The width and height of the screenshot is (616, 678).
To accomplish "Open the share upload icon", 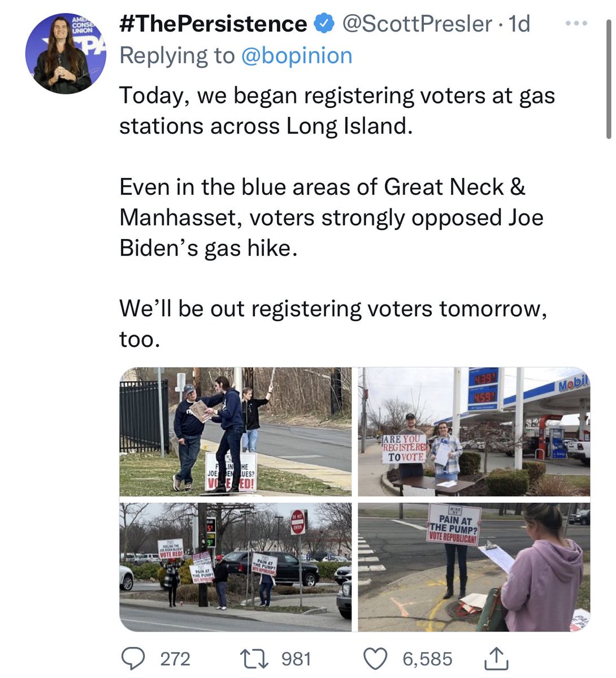I will pyautogui.click(x=497, y=659).
